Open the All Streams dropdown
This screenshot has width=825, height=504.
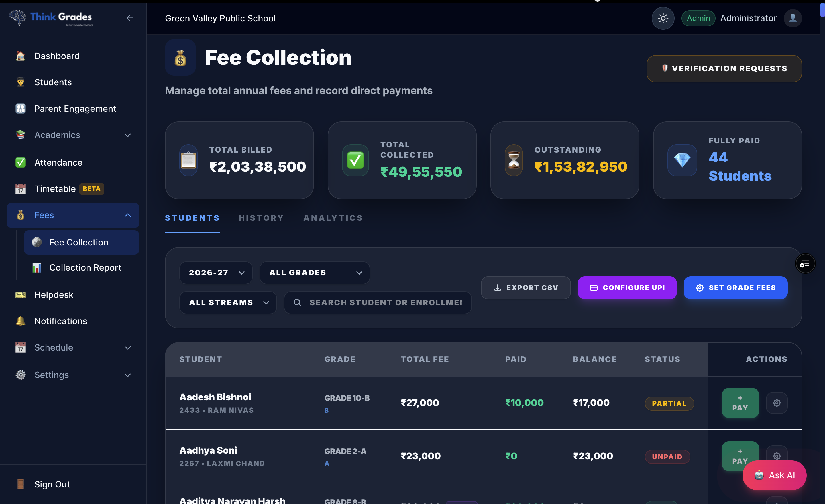click(x=228, y=302)
